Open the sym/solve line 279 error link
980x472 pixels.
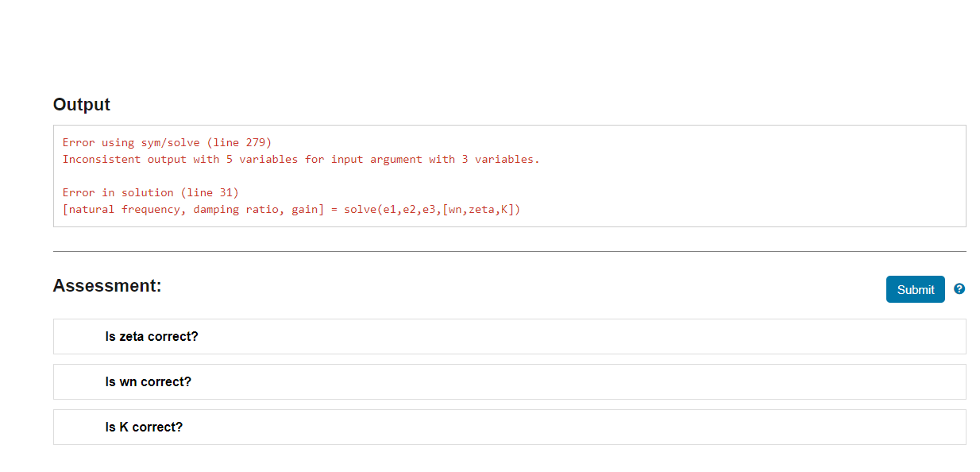pyautogui.click(x=165, y=142)
